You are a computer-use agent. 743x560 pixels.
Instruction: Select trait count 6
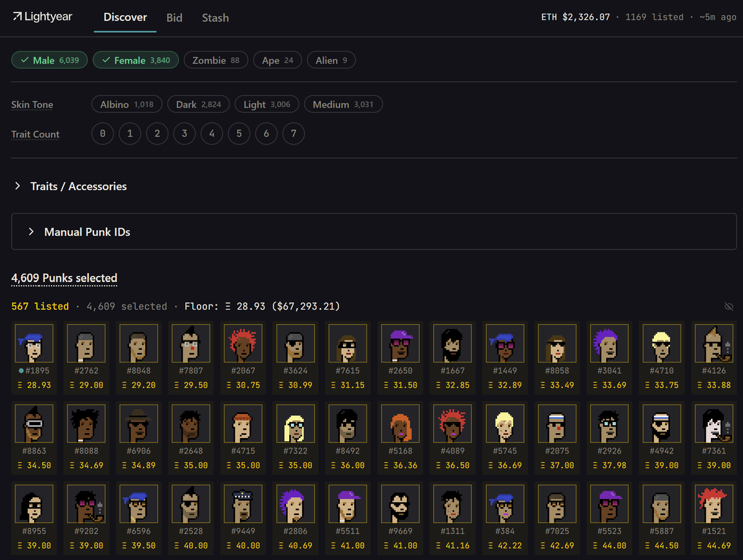266,134
